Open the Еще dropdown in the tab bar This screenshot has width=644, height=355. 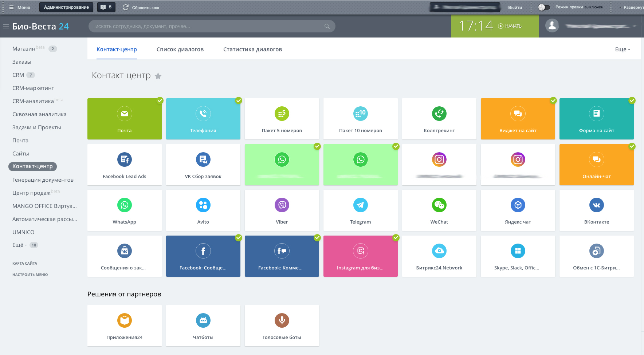622,49
